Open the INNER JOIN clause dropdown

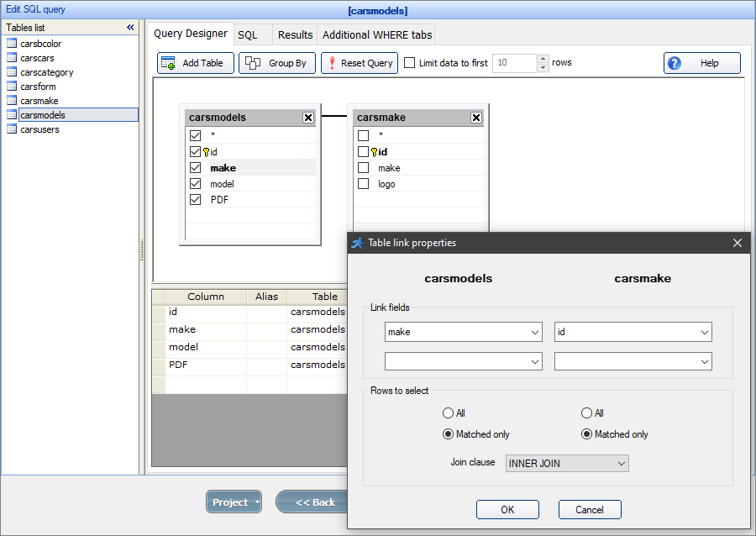click(x=621, y=463)
